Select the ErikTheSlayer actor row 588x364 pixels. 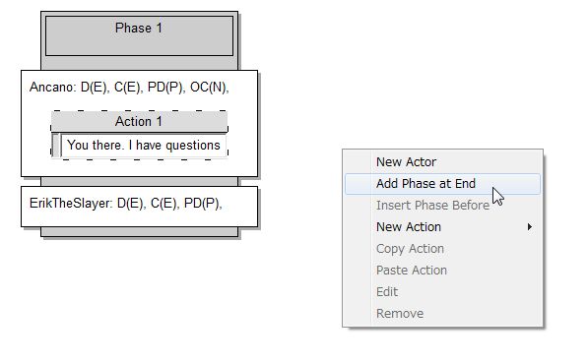click(x=139, y=207)
